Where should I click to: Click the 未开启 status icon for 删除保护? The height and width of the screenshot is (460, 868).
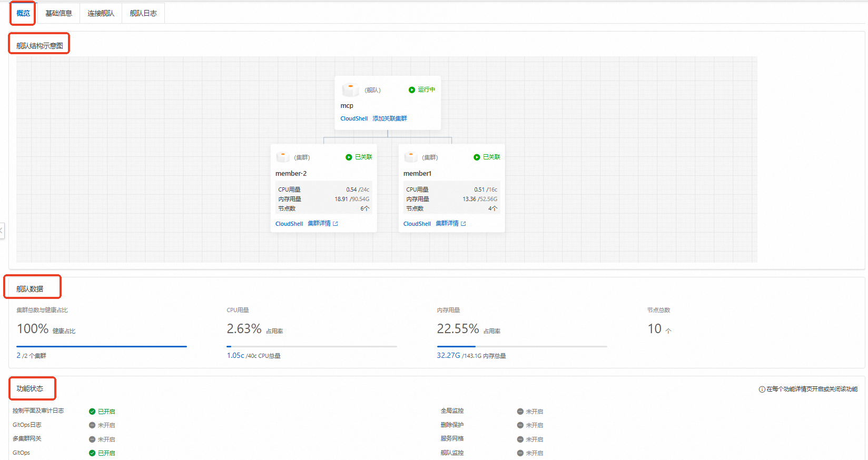point(520,425)
